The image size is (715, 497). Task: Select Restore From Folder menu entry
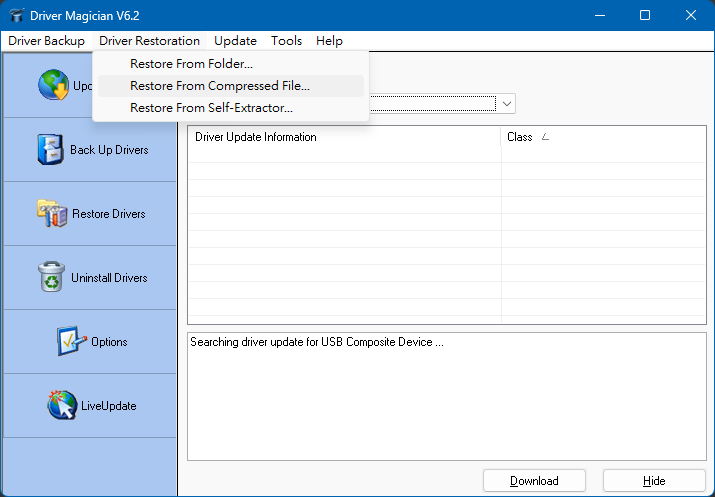(x=191, y=64)
